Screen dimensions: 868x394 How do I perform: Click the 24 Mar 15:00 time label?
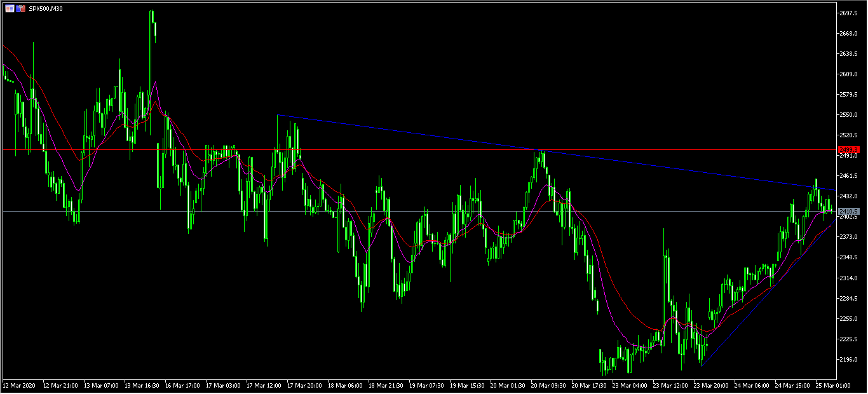coord(792,385)
